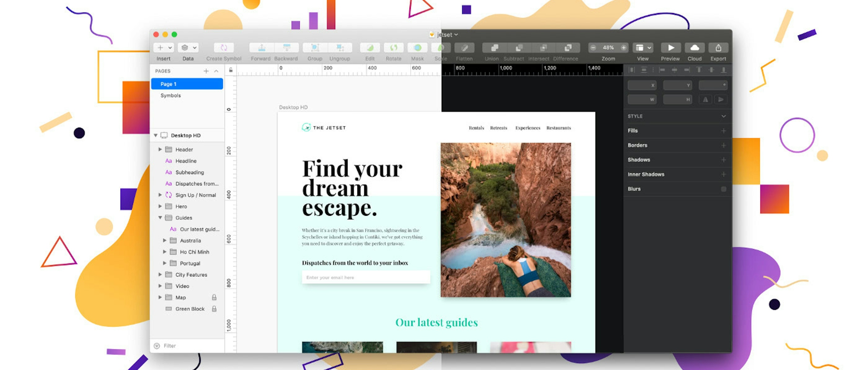The height and width of the screenshot is (370, 868).
Task: Click the Rotate tool icon
Action: [393, 48]
